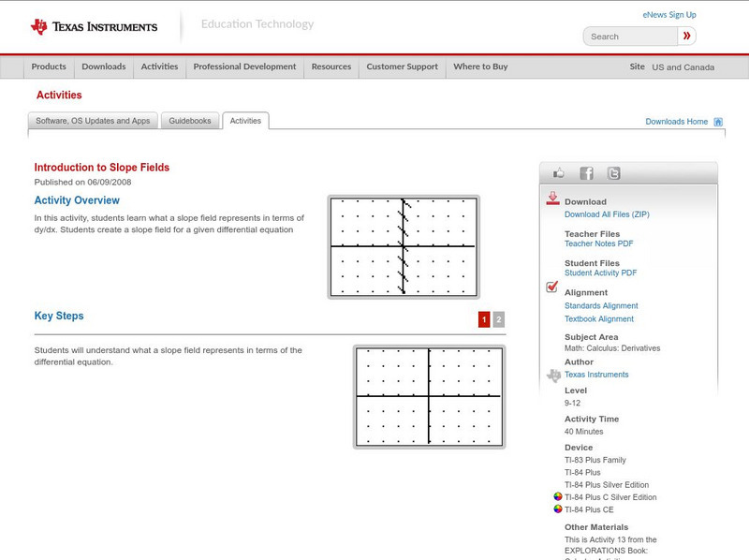Click the Introduction to Slope Fields title
Screen dimensions: 749x560
pos(102,168)
